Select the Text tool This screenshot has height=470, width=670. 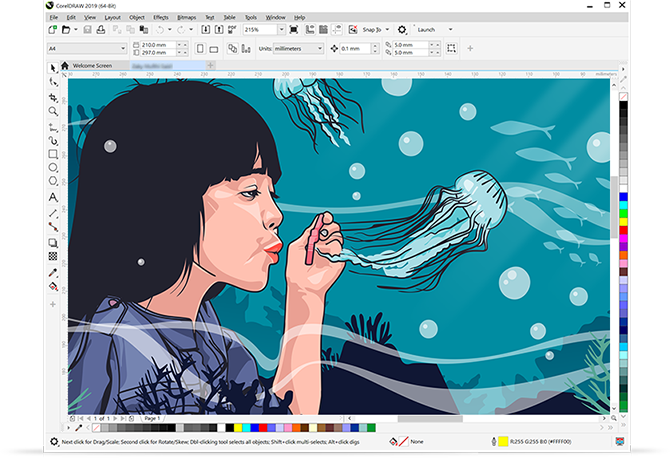[x=53, y=197]
